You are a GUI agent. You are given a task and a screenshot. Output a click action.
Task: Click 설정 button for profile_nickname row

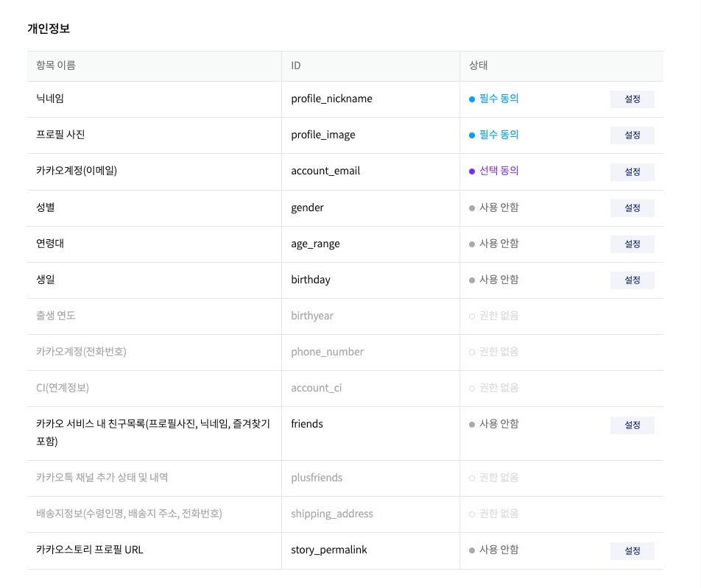[632, 99]
